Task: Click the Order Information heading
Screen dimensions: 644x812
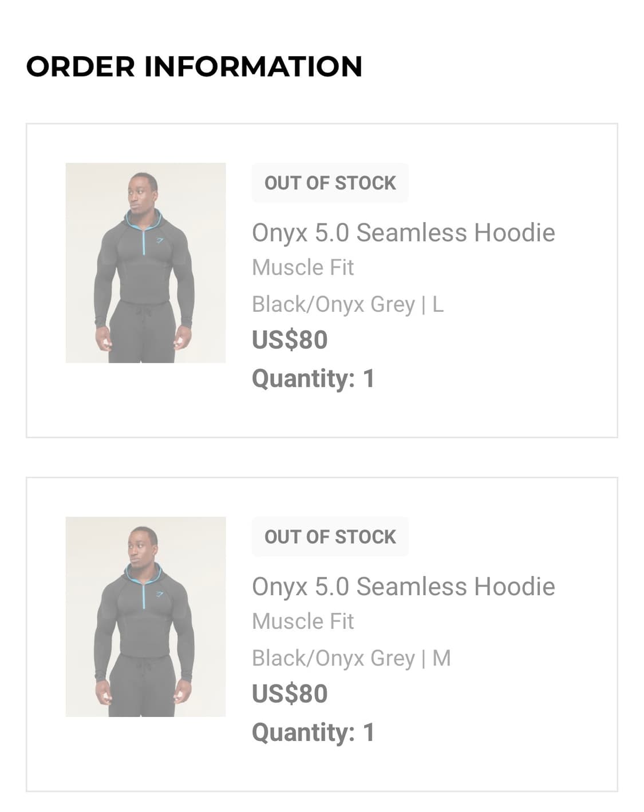Action: pos(194,66)
